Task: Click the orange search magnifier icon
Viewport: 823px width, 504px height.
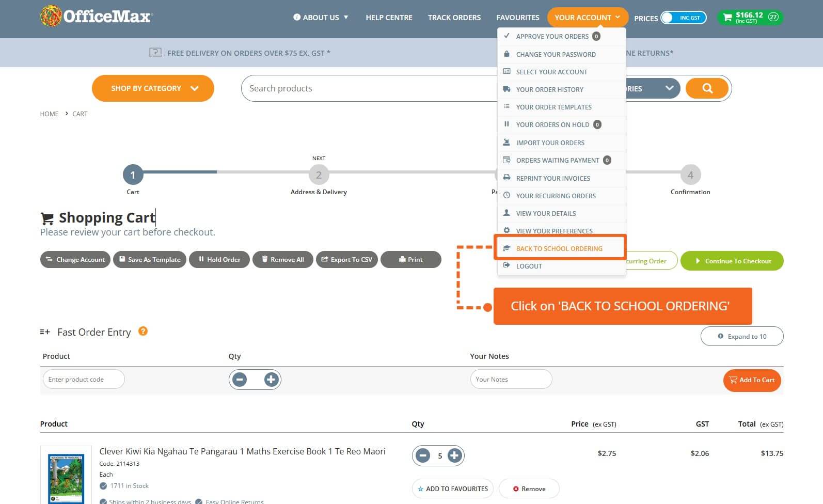Action: (707, 88)
